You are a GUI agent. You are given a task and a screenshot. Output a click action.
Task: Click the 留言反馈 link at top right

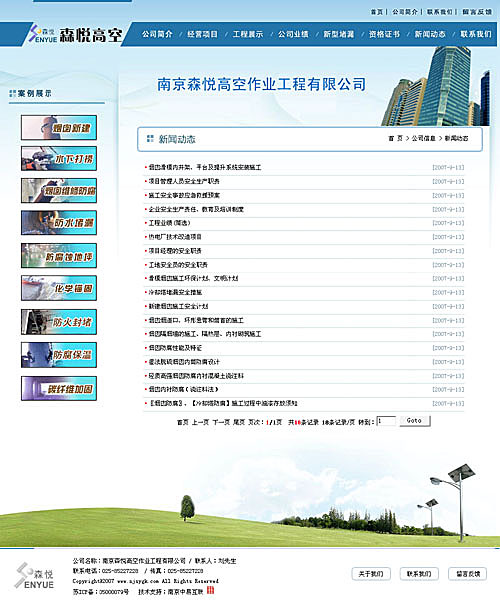pos(477,12)
